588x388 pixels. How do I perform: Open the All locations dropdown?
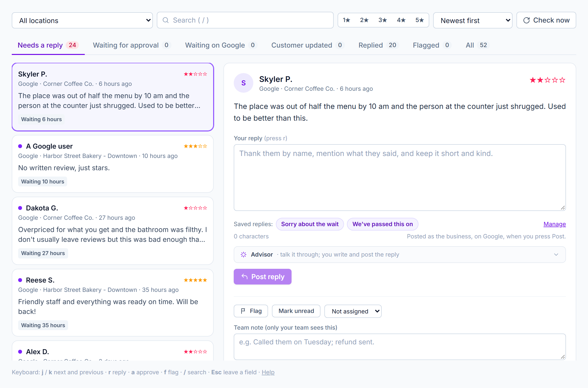pyautogui.click(x=82, y=21)
